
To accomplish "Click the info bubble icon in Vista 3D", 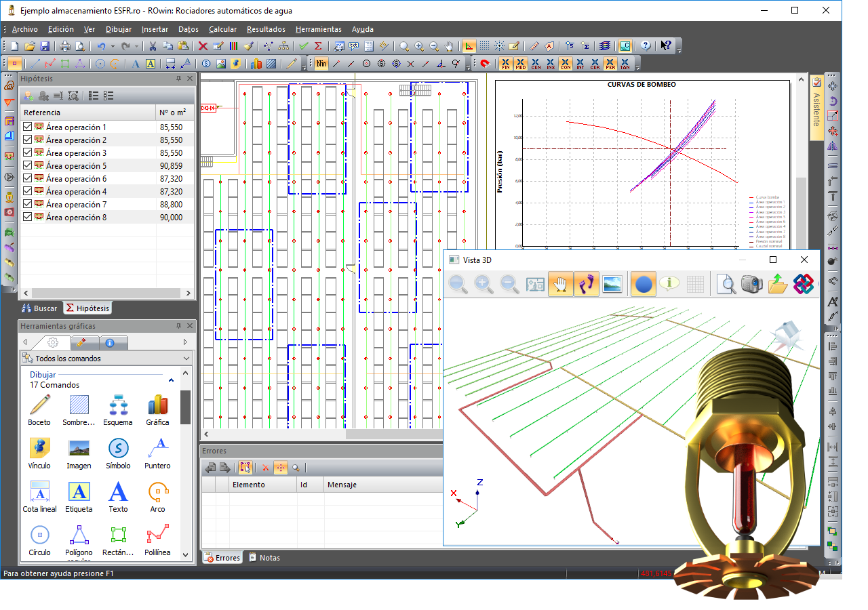I will point(670,284).
